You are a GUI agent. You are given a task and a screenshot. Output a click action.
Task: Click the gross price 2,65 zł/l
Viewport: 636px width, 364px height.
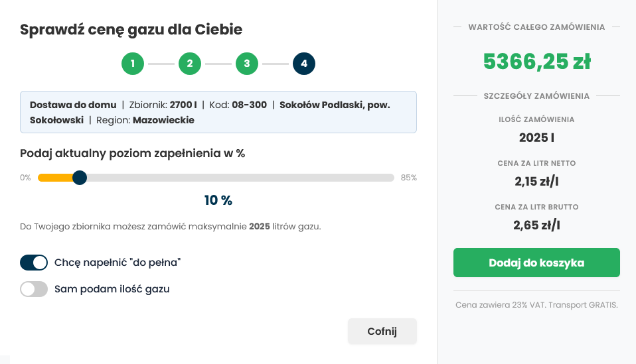click(x=536, y=225)
